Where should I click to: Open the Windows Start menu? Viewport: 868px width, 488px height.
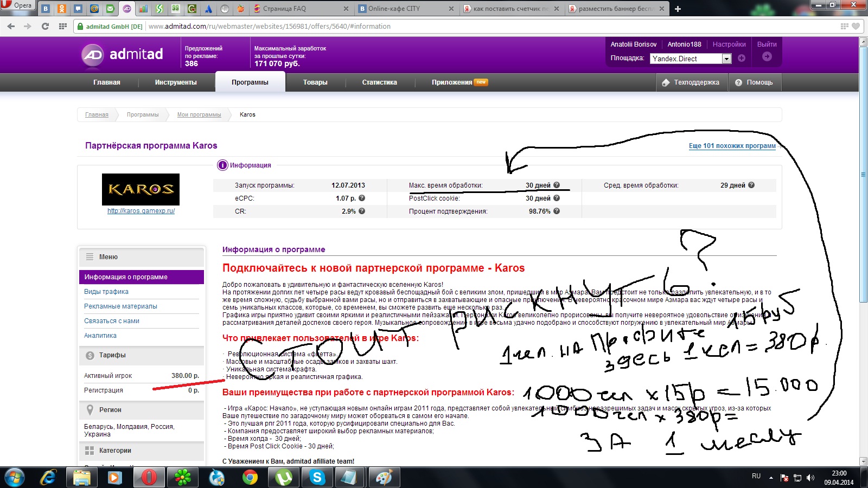coord(15,478)
